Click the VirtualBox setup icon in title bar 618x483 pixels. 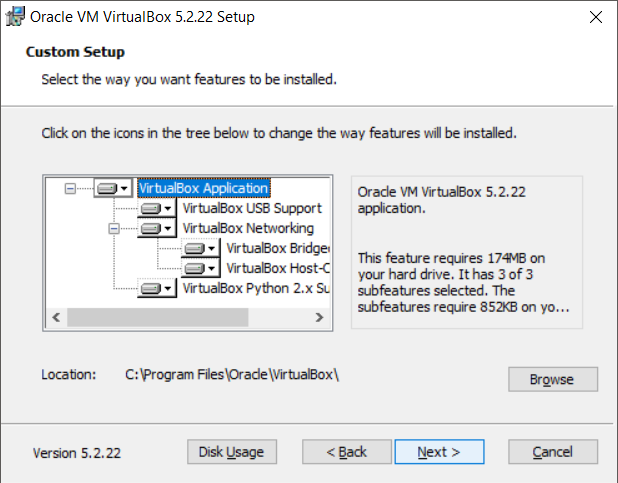tap(15, 17)
